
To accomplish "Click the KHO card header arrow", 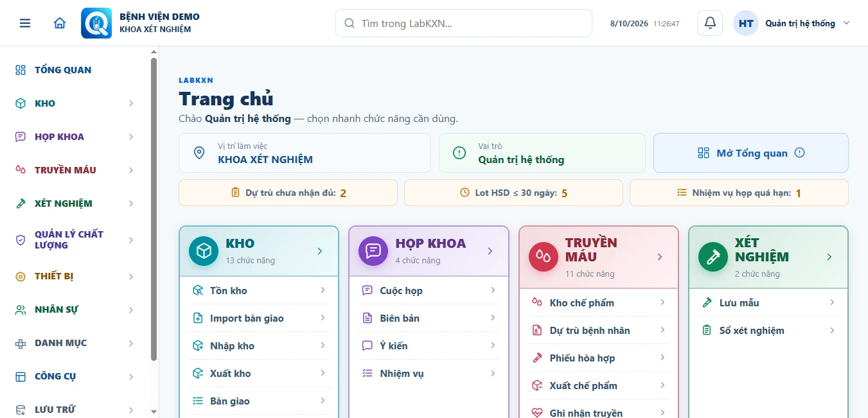I will 320,251.
